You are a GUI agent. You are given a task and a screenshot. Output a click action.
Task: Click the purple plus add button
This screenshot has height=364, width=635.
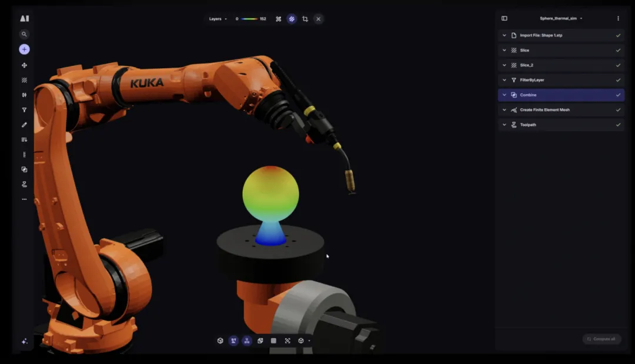coord(24,49)
